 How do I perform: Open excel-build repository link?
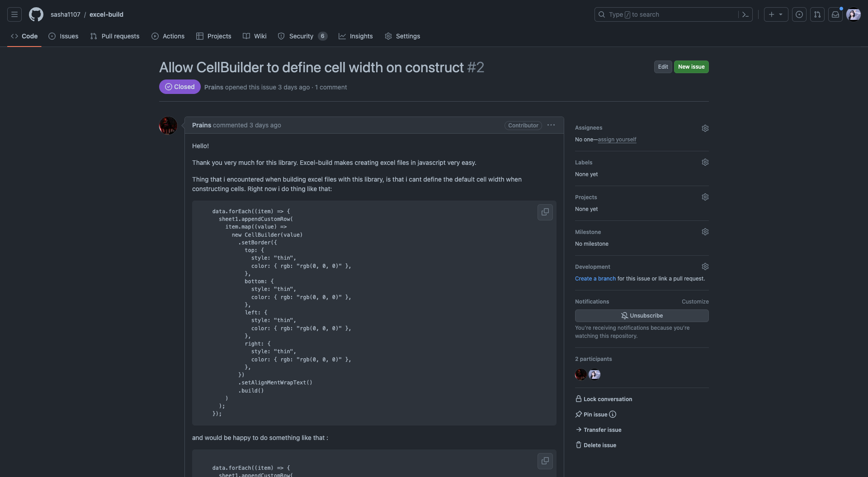106,14
